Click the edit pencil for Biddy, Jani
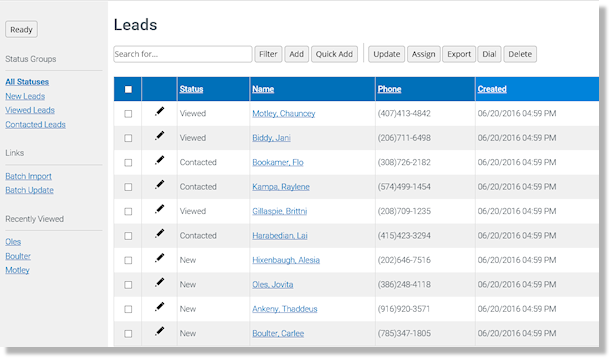The height and width of the screenshot is (360, 609). coord(159,136)
